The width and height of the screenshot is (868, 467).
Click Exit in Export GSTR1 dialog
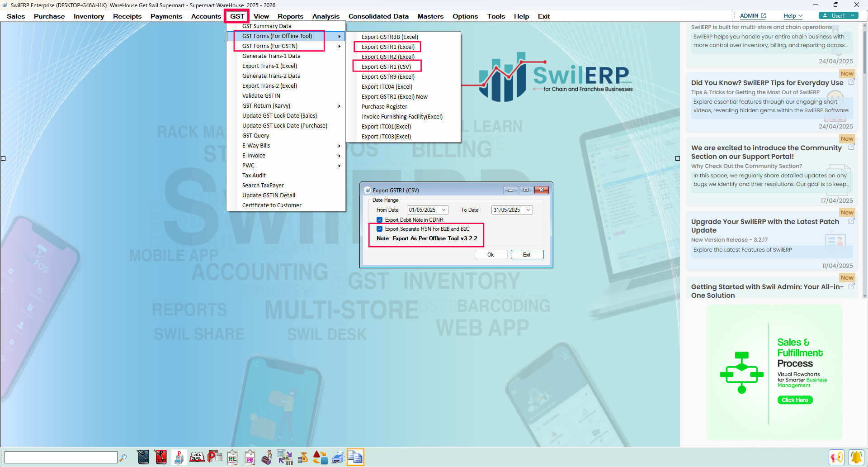pos(527,255)
